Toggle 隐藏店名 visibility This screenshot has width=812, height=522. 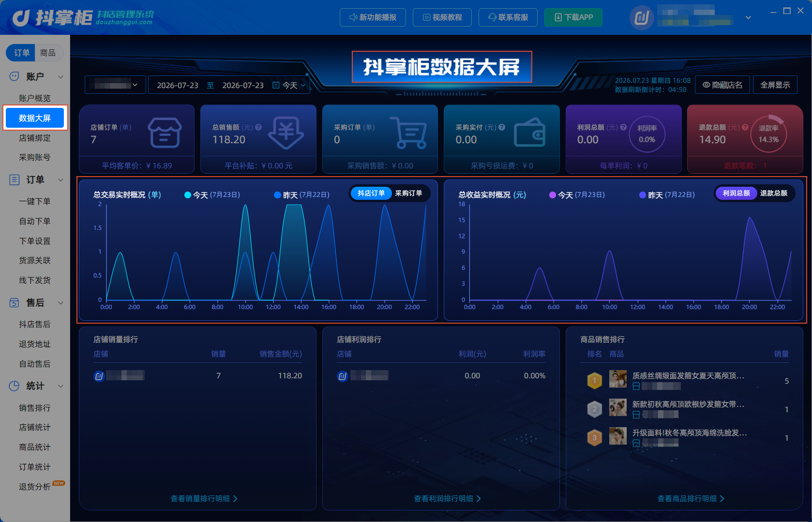click(722, 85)
